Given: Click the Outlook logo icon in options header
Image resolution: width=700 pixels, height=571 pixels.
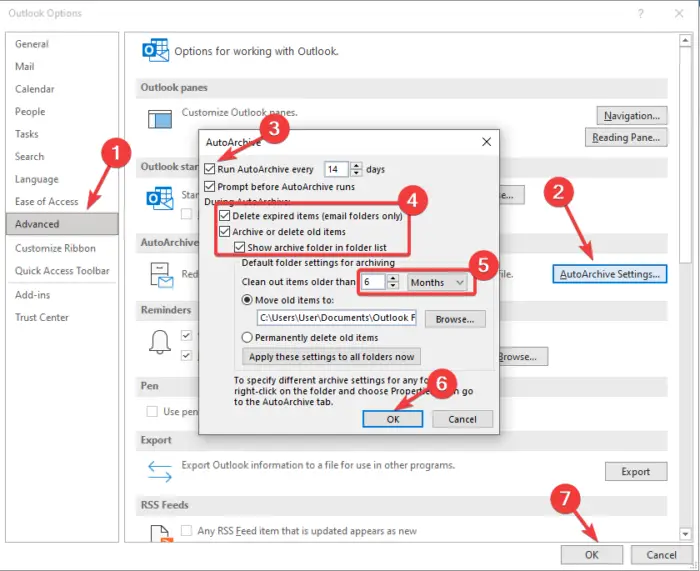Looking at the screenshot, I should [155, 50].
